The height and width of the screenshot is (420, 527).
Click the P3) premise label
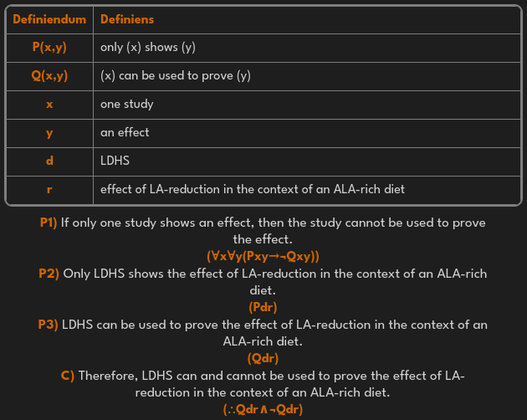(49, 325)
